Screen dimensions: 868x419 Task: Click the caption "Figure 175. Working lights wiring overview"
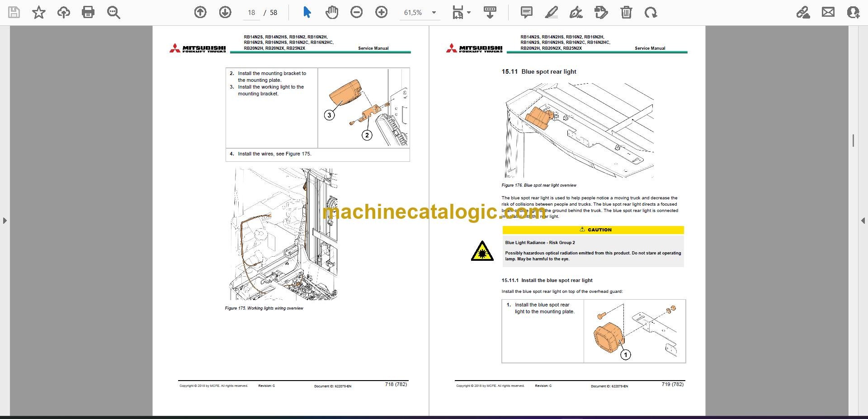click(264, 308)
